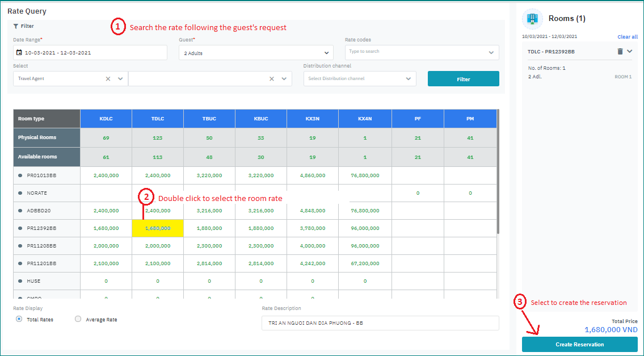Clear the Travel Agent selection
This screenshot has width=644, height=356.
[x=108, y=79]
